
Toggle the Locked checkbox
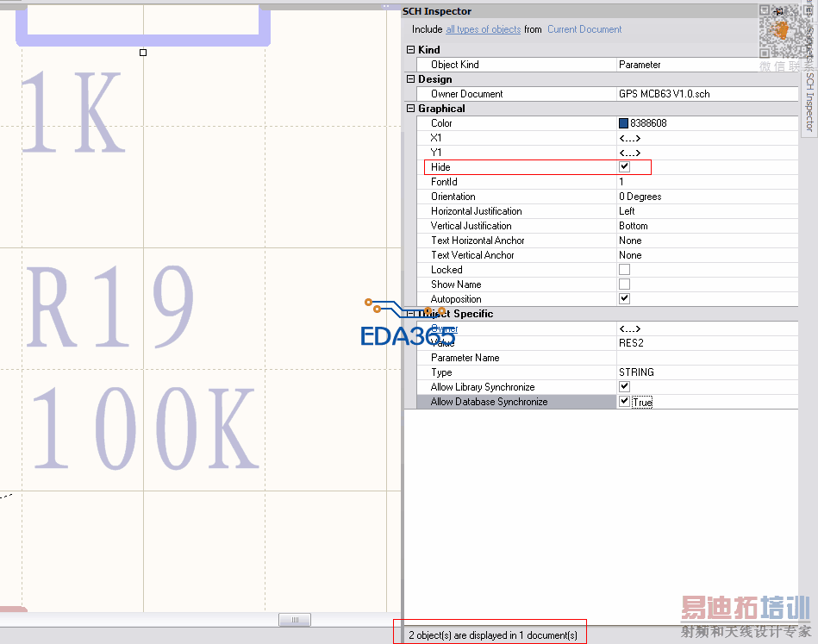point(624,269)
